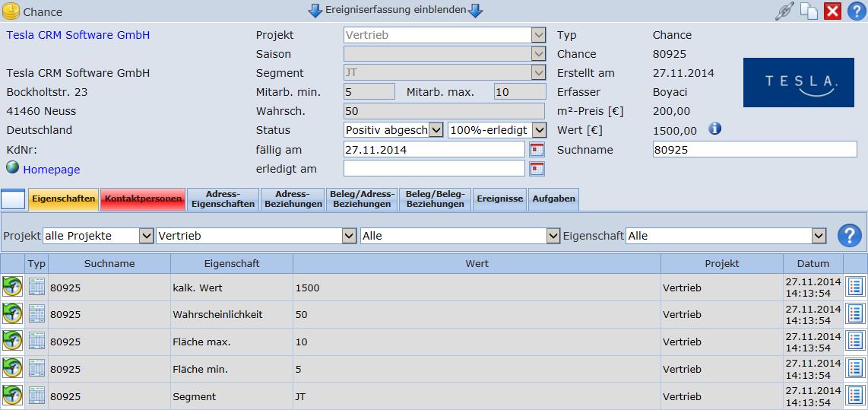868x410 pixels.
Task: Click the green arrow icon in Segment row
Action: tap(12, 396)
